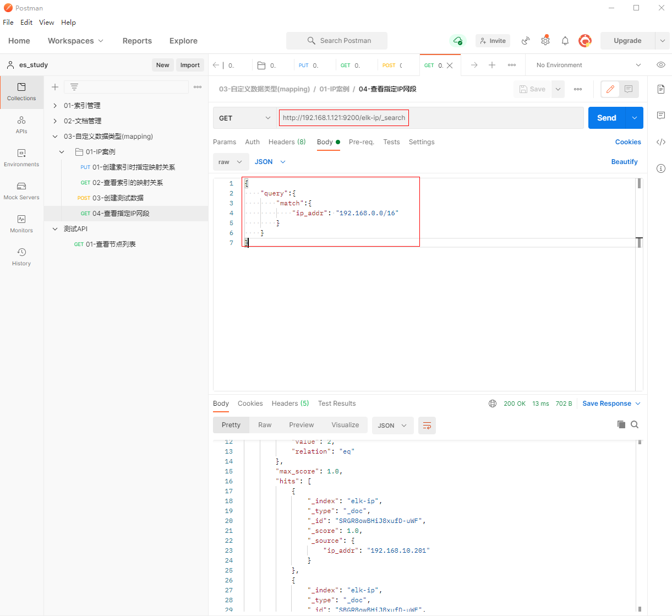
Task: Click the notifications bell icon
Action: [x=565, y=41]
